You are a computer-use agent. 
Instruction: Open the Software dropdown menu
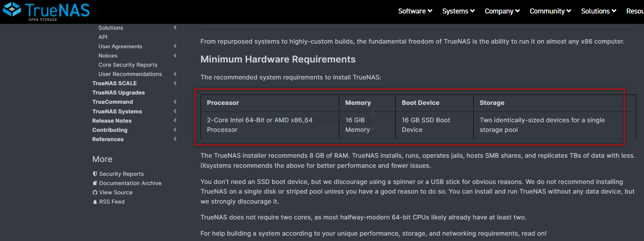point(415,11)
